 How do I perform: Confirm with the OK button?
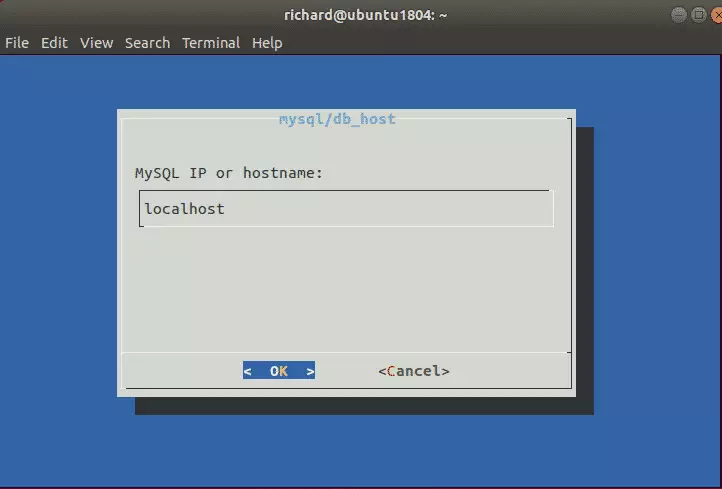point(279,371)
